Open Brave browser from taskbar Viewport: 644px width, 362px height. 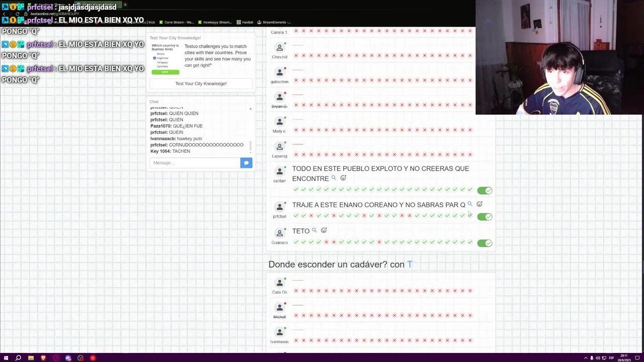(43, 358)
